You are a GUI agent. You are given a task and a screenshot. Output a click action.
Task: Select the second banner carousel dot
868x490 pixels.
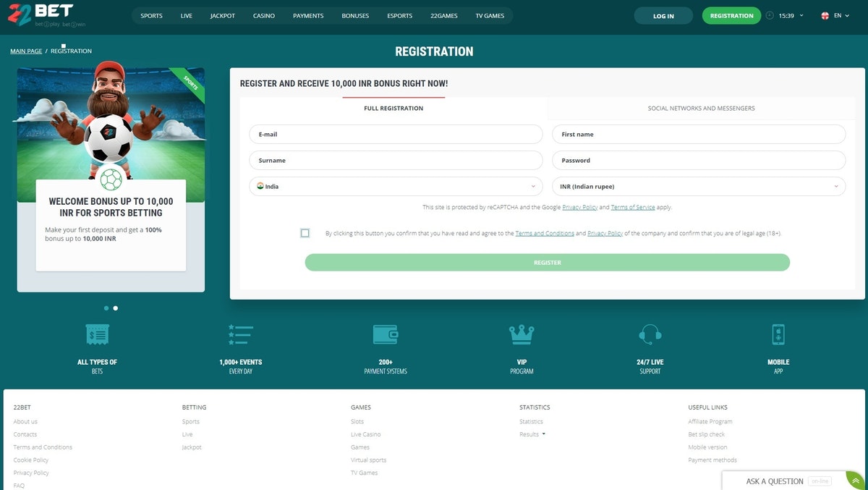click(x=116, y=308)
